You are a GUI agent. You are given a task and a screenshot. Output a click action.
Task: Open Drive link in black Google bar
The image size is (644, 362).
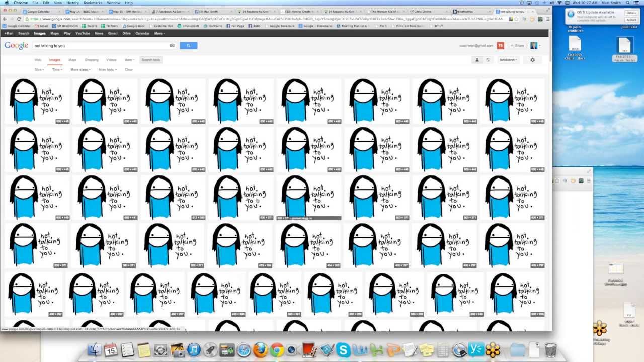(126, 33)
